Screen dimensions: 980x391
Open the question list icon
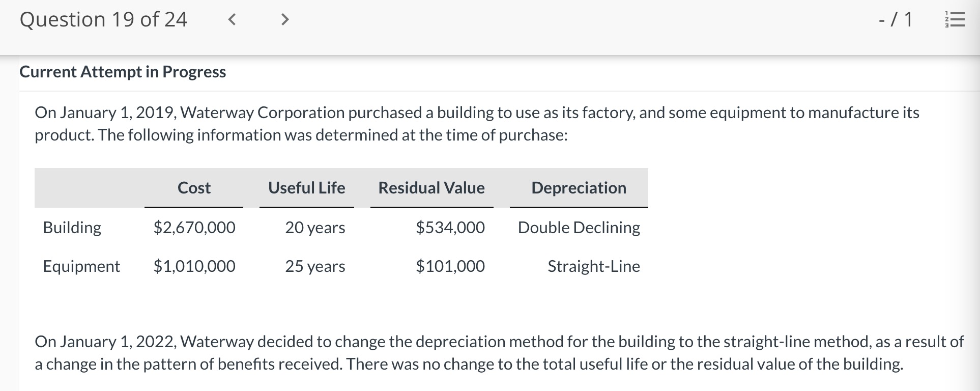[x=955, y=20]
